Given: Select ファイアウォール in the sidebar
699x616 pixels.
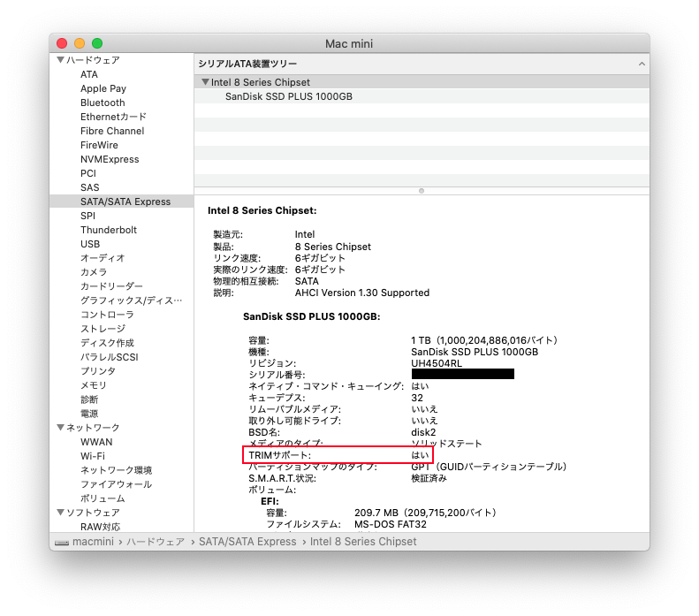Looking at the screenshot, I should pos(116,484).
